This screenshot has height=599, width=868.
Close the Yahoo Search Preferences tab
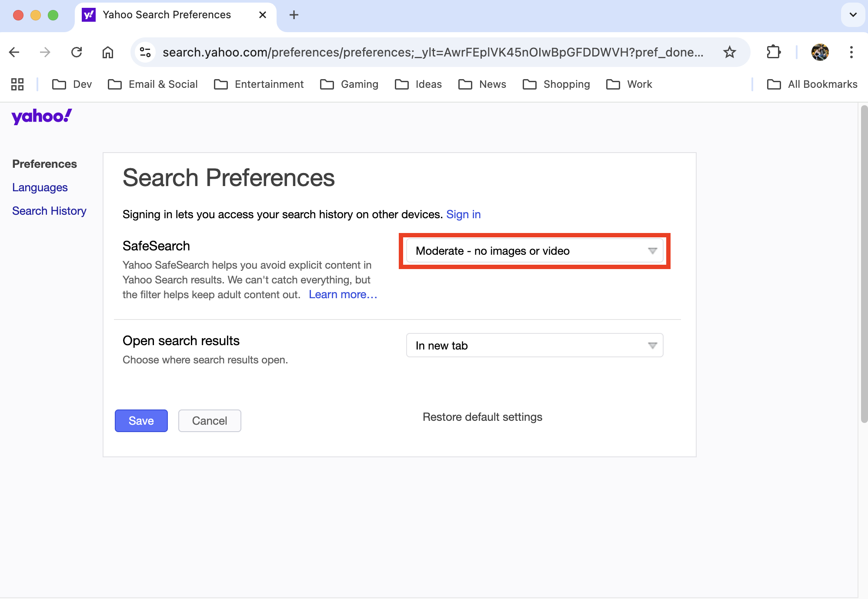(x=263, y=15)
